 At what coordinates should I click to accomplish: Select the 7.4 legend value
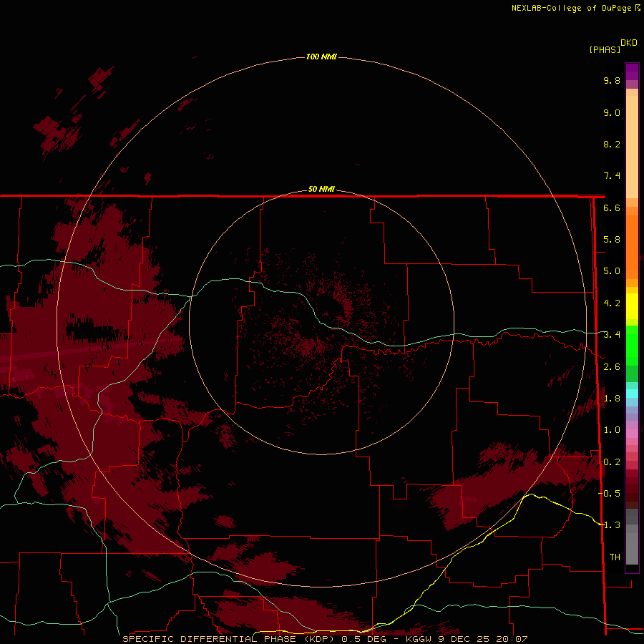[612, 176]
